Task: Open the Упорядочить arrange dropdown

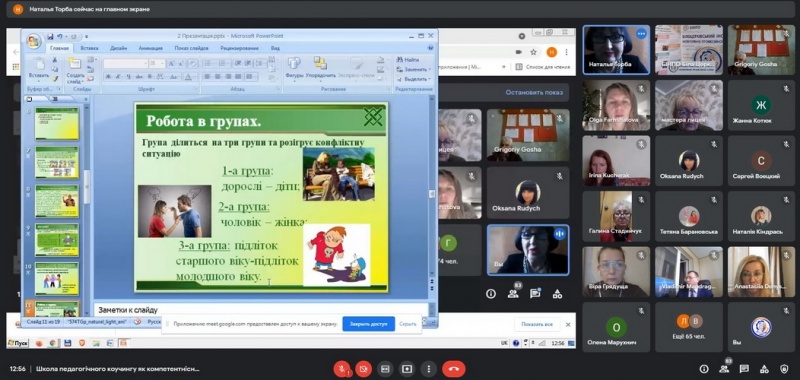Action: [321, 69]
